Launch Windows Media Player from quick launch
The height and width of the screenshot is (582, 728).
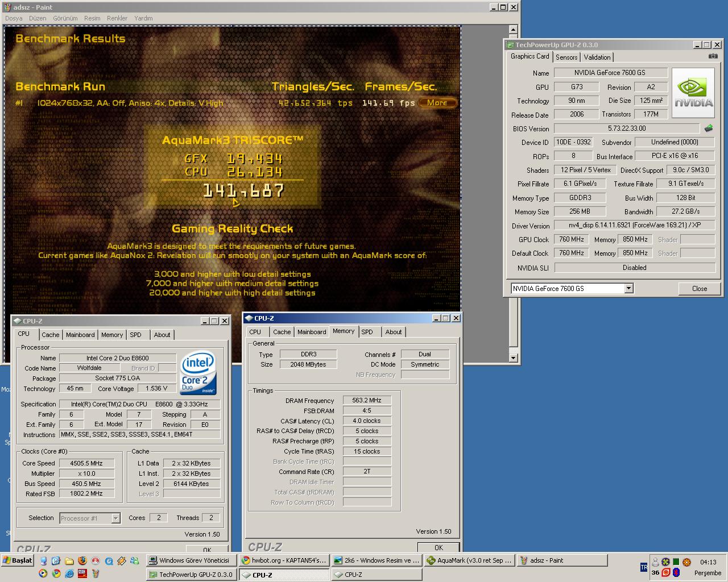[43, 573]
